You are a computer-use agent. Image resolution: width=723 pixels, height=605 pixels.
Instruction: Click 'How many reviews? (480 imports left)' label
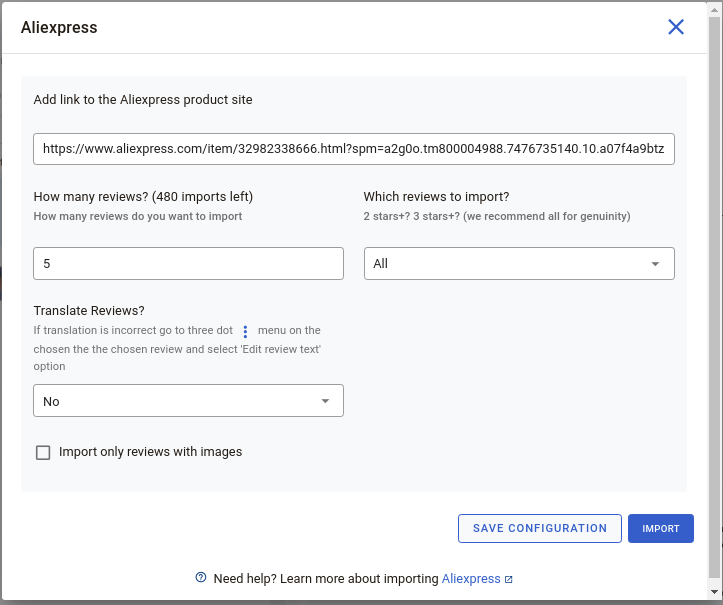143,197
